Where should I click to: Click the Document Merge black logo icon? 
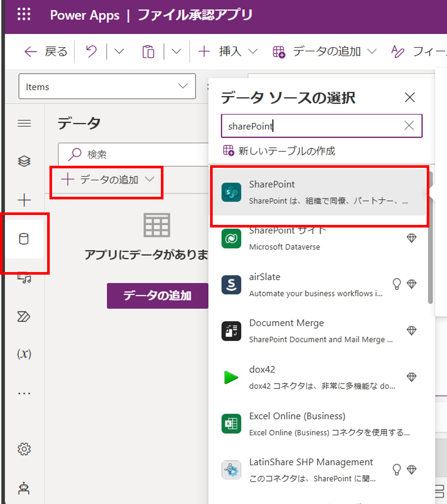231,331
